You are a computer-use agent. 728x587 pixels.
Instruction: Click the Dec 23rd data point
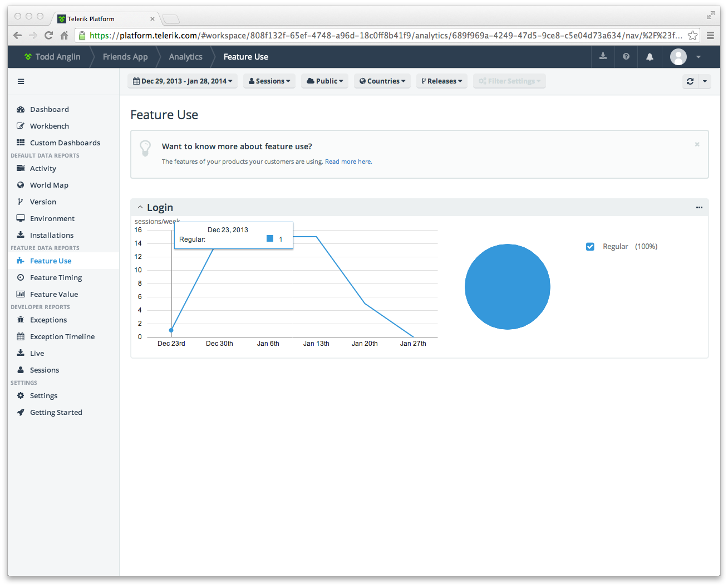point(171,330)
